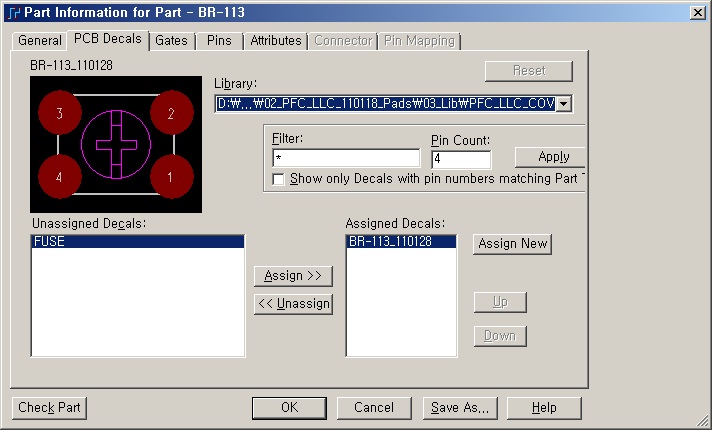Select BR-113_110128 in Assigned Decals list
712x430 pixels.
[401, 242]
